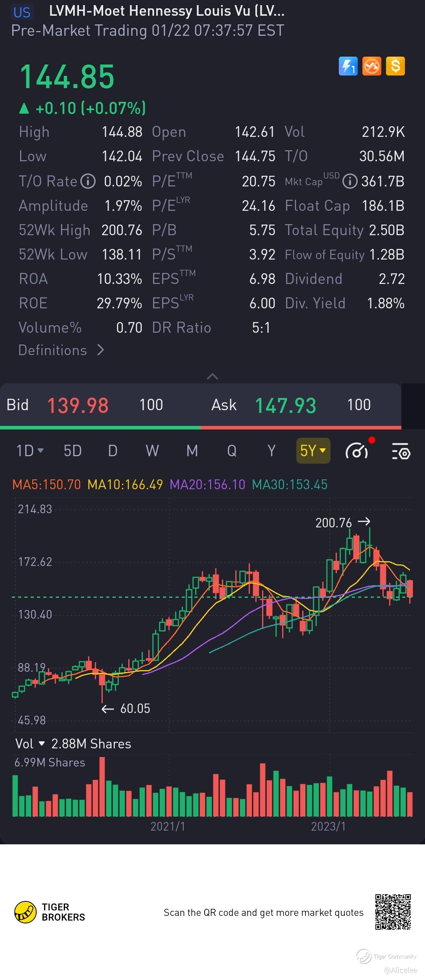
Task: Open Definitions page
Action: [x=61, y=350]
